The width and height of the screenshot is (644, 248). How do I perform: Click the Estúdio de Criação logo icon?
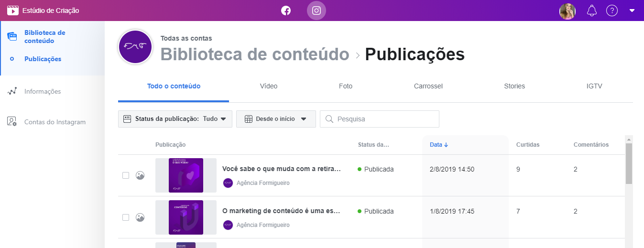13,11
